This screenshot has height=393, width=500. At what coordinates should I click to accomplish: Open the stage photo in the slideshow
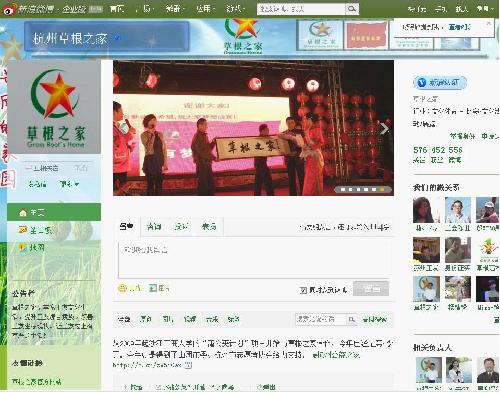(253, 128)
